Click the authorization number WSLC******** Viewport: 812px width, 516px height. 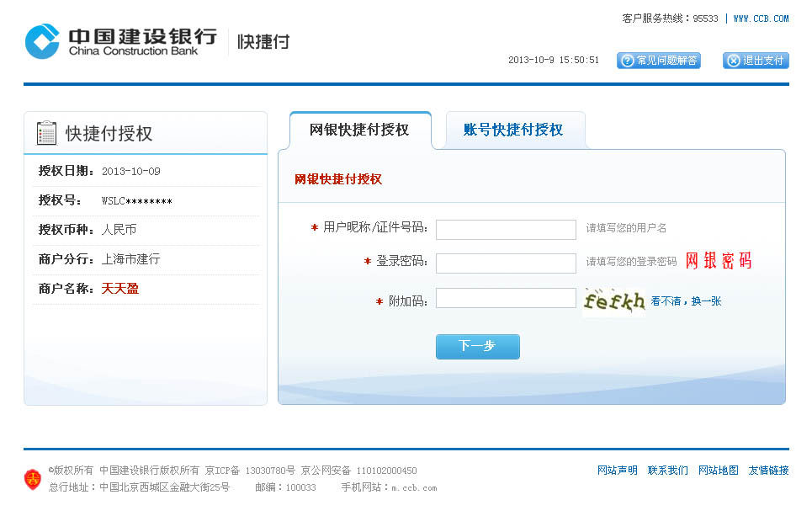tap(136, 201)
